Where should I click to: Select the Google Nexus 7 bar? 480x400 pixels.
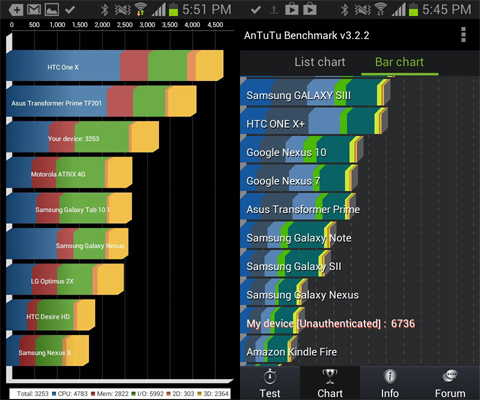299,178
